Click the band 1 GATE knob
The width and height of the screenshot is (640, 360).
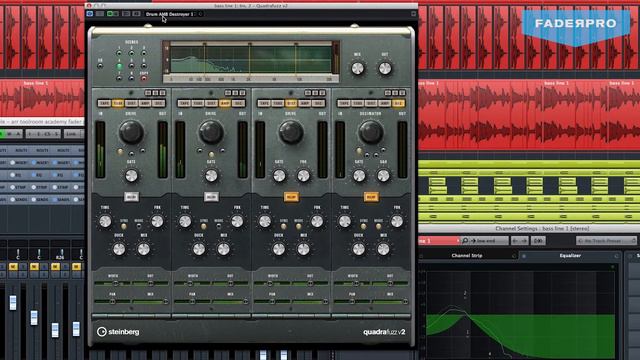tap(131, 176)
